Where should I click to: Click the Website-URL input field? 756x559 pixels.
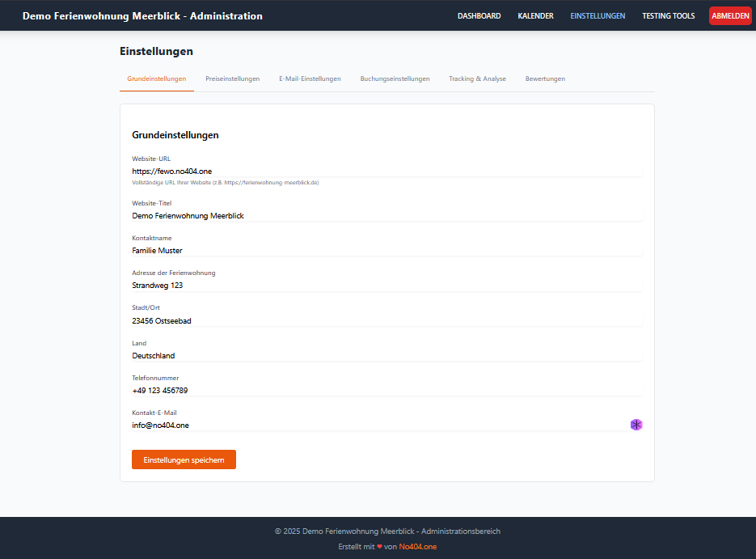(386, 171)
